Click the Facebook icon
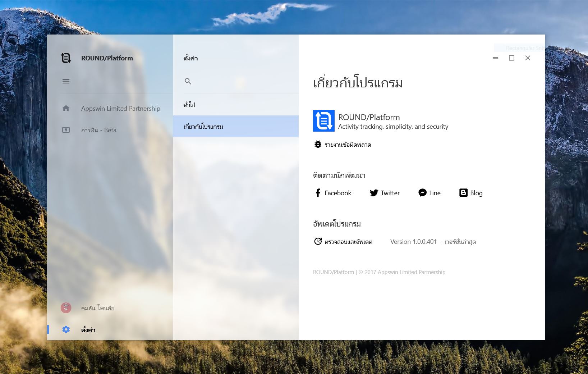Screen dimensions: 588x374 (318, 193)
